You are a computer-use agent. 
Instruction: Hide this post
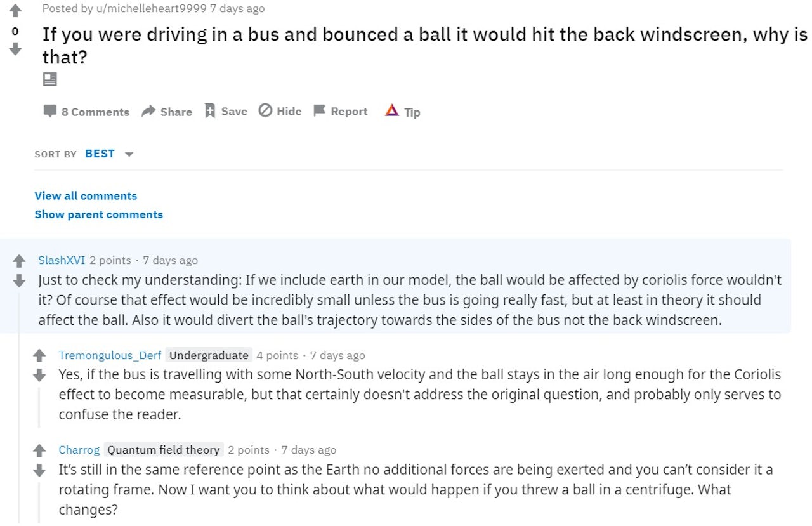point(280,112)
